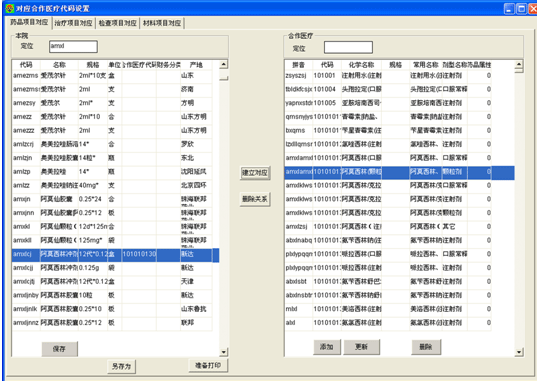Open the 检查项目对应 tab
This screenshot has width=537, height=381.
pos(117,23)
